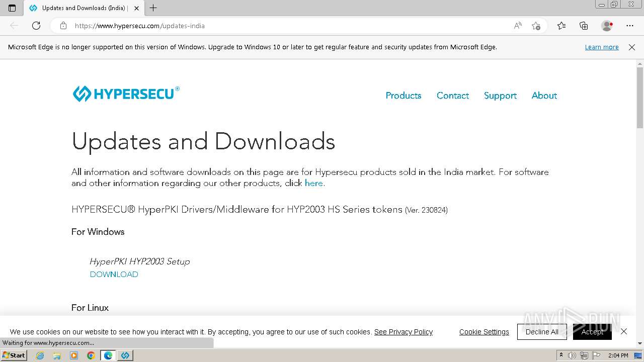
Task: Click the 'Updates and Downloads' page heading
Action: pyautogui.click(x=203, y=141)
